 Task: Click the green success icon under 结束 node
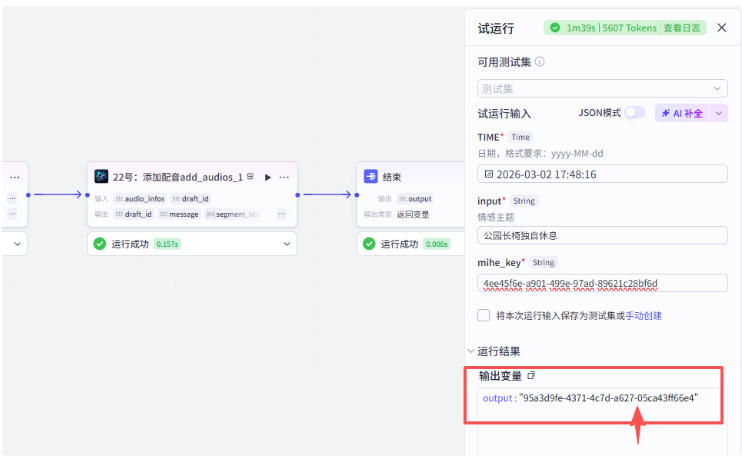click(x=369, y=244)
